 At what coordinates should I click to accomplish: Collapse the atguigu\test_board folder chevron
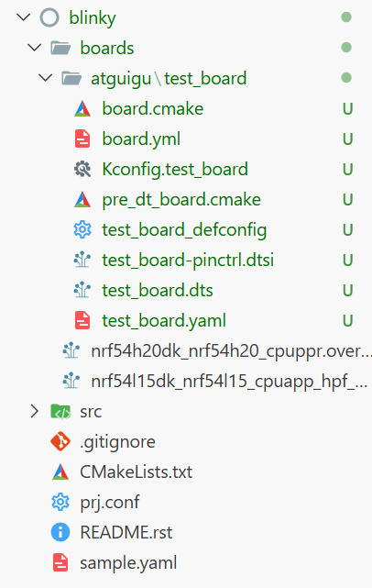[45, 78]
